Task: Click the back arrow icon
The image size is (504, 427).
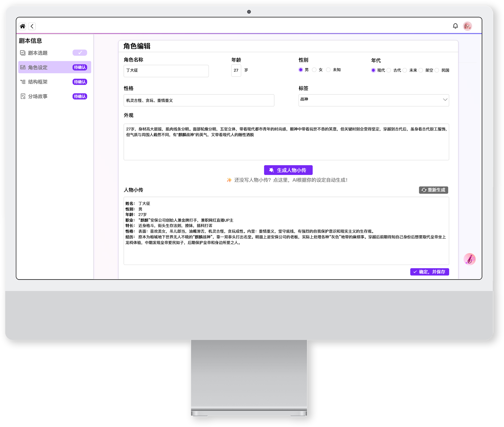Action: [32, 26]
